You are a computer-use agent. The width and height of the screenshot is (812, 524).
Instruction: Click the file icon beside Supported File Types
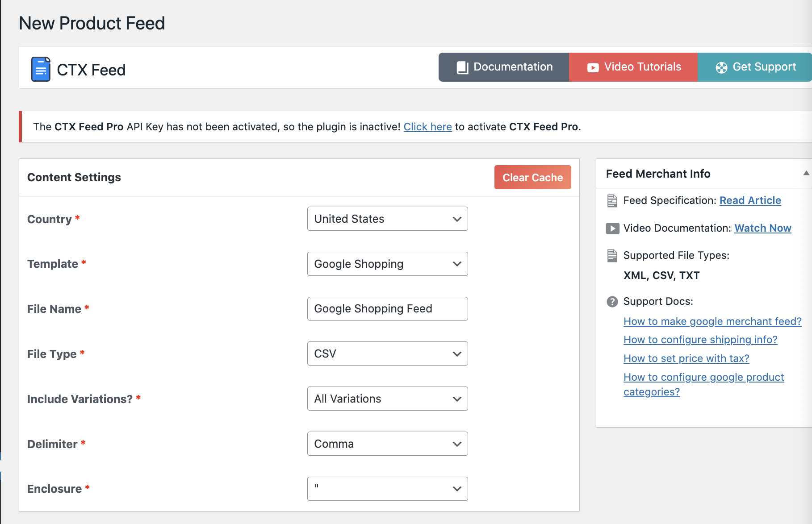click(611, 255)
